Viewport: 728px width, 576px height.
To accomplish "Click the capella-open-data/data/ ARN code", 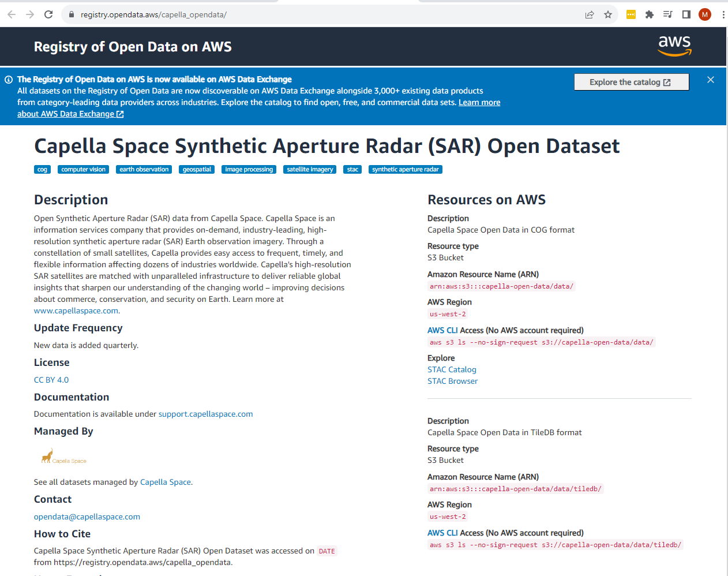I will coord(501,286).
